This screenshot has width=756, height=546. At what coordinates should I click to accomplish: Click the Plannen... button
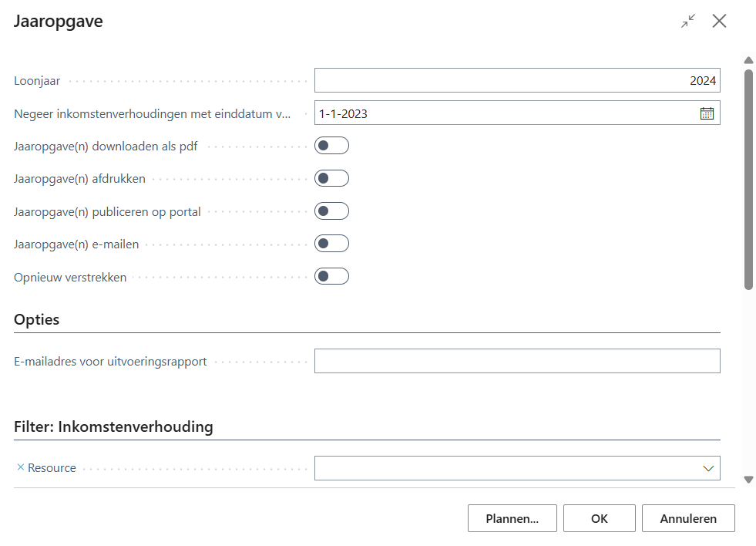coord(512,518)
